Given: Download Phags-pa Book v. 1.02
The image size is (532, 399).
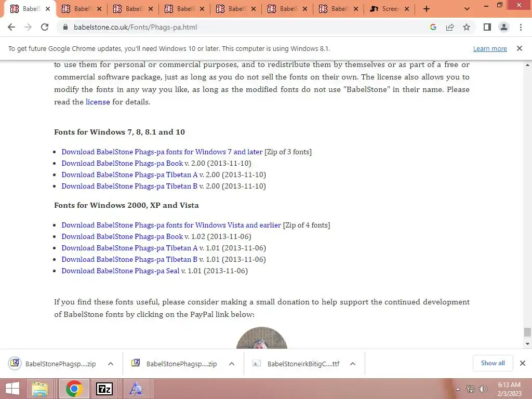Looking at the screenshot, I should 122,236.
